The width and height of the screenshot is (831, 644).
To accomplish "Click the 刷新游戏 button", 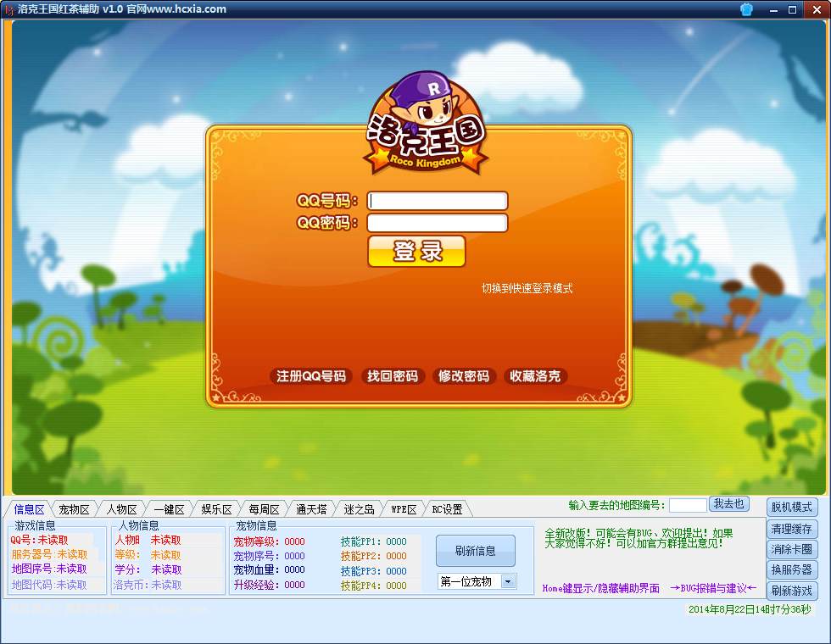I will pos(792,591).
